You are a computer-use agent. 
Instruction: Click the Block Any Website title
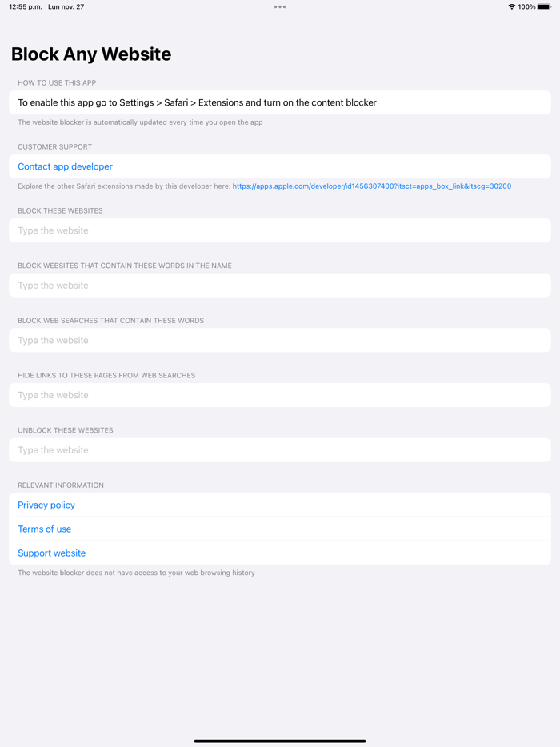pos(90,54)
